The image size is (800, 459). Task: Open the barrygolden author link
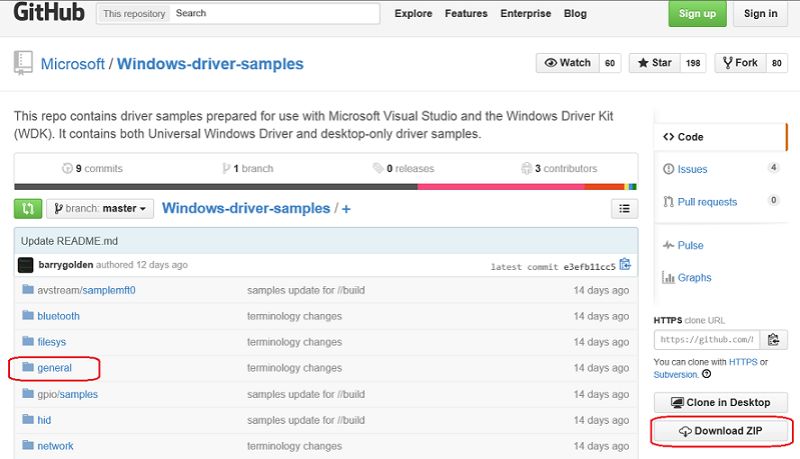pyautogui.click(x=66, y=265)
